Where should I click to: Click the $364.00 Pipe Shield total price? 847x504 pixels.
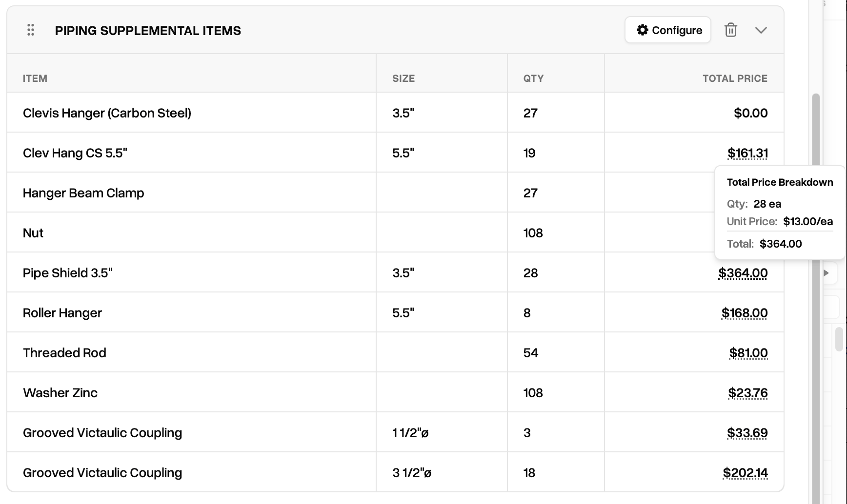(x=743, y=273)
